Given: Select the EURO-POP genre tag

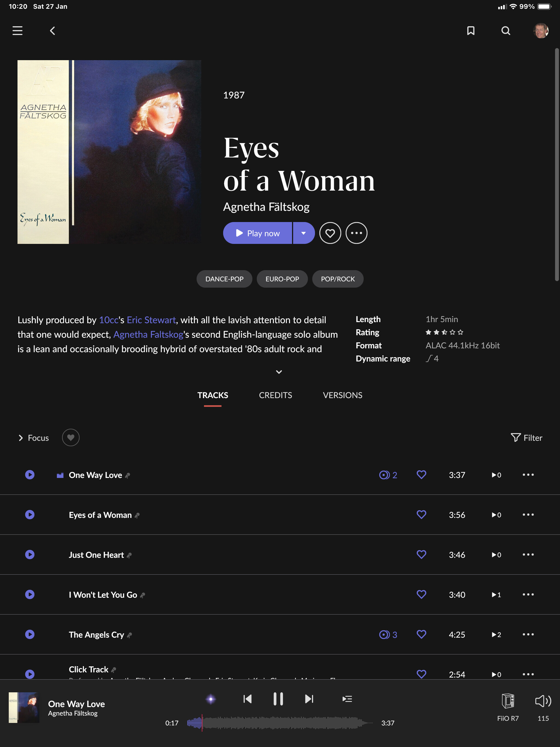Looking at the screenshot, I should point(282,279).
